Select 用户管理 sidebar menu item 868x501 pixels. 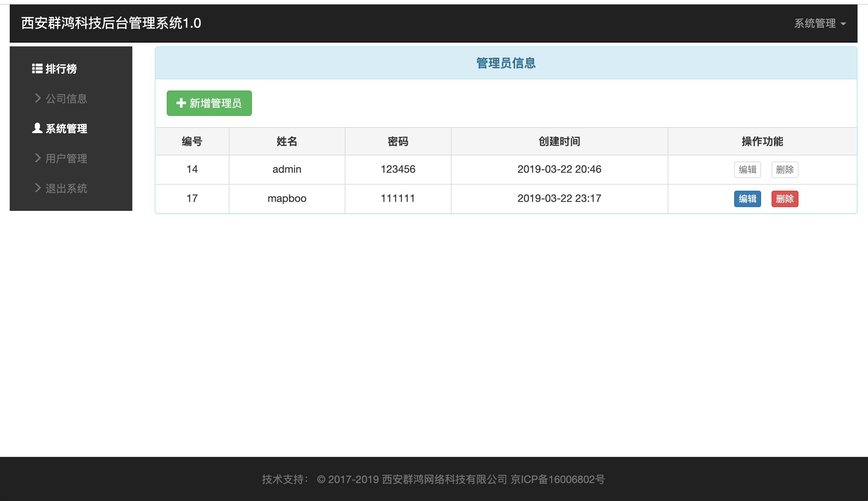click(x=67, y=159)
